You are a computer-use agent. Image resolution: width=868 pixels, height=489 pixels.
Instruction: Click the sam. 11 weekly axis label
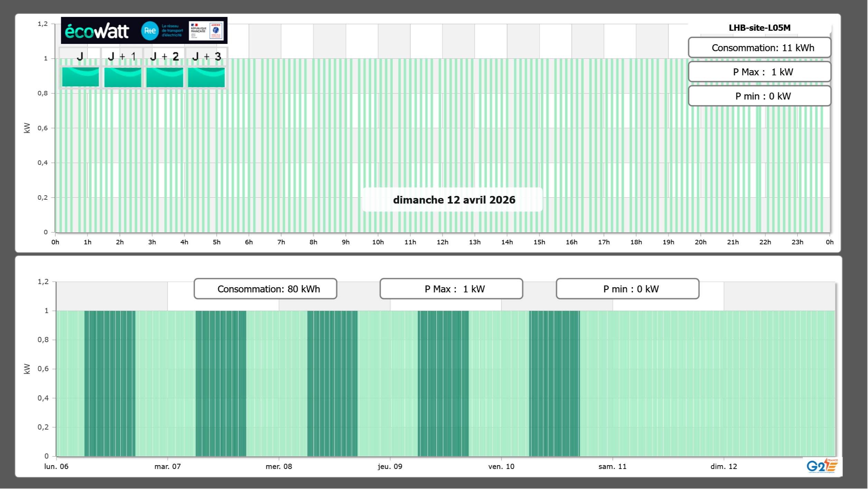coord(612,466)
